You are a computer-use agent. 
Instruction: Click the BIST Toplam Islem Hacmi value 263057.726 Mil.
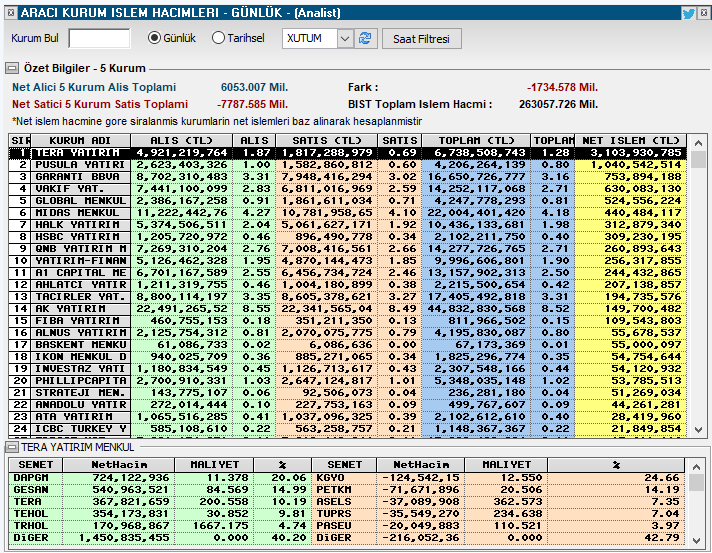point(558,104)
